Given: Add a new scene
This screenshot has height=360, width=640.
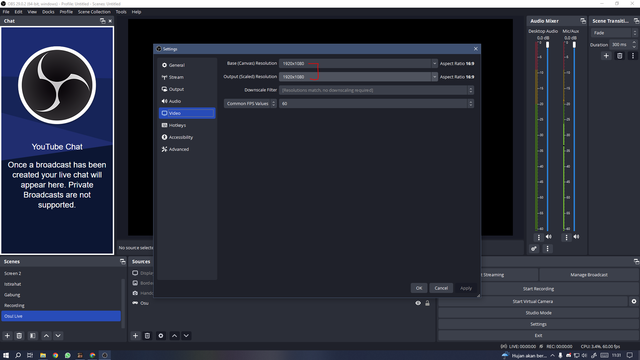Looking at the screenshot, I should coord(7,336).
